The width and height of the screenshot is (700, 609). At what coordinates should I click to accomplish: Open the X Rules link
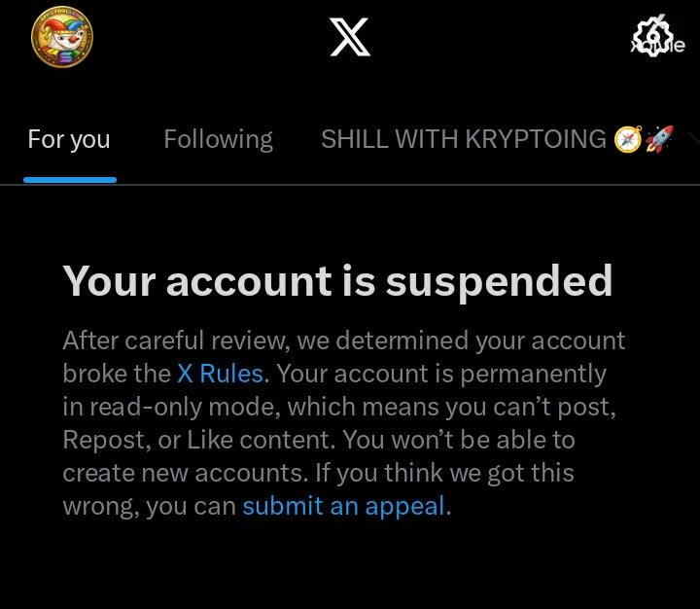[x=220, y=374]
